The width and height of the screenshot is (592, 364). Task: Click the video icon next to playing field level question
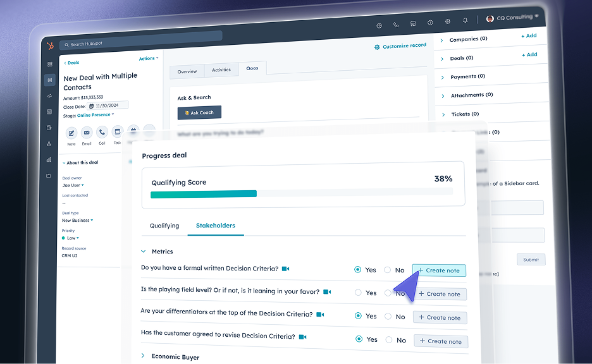pyautogui.click(x=328, y=292)
